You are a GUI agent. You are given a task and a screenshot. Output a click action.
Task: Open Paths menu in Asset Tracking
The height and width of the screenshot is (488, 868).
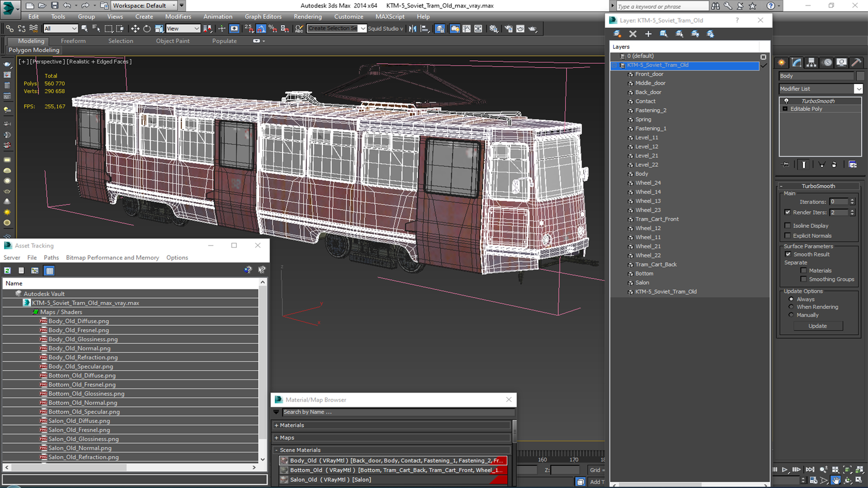[51, 258]
